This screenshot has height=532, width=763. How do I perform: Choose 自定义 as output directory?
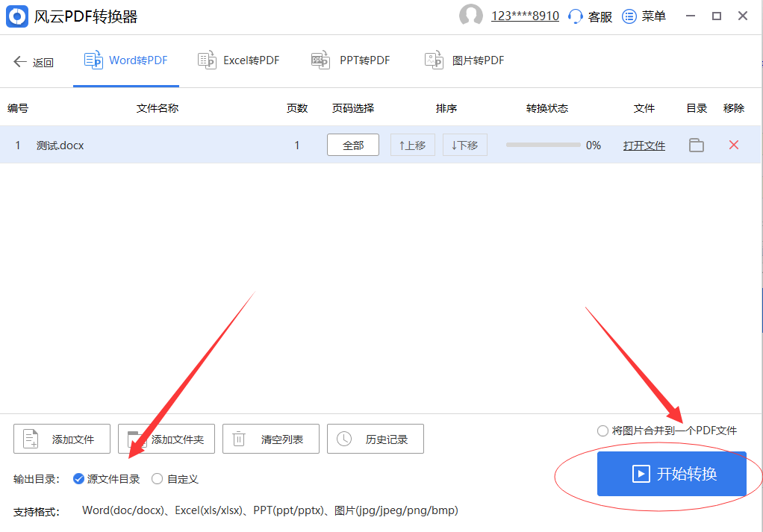157,479
